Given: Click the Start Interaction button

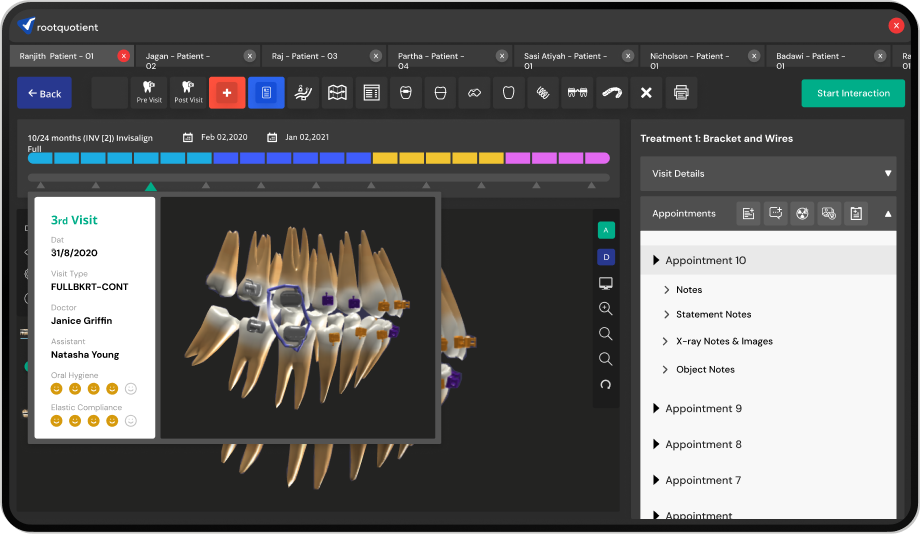Looking at the screenshot, I should click(853, 93).
